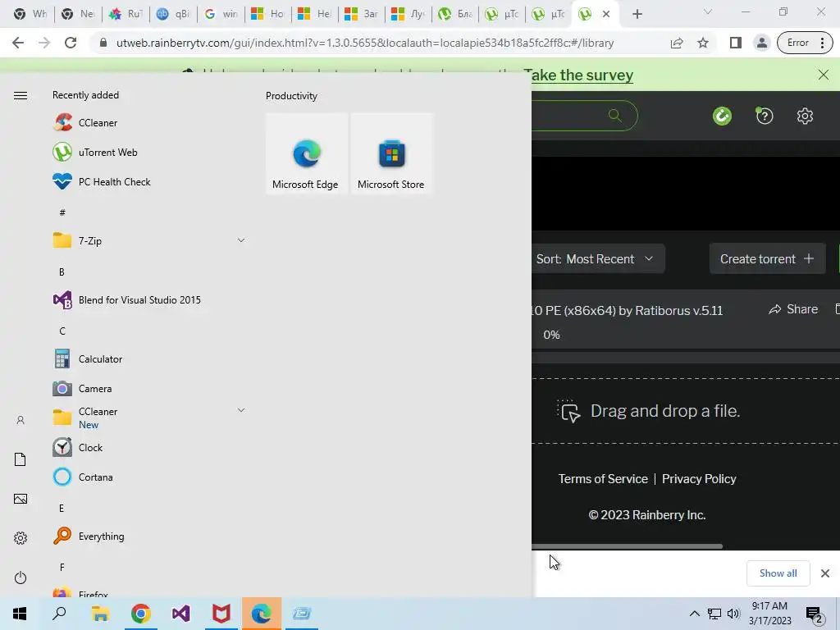Click the torrent search magnifier
This screenshot has width=840, height=630.
tap(615, 115)
